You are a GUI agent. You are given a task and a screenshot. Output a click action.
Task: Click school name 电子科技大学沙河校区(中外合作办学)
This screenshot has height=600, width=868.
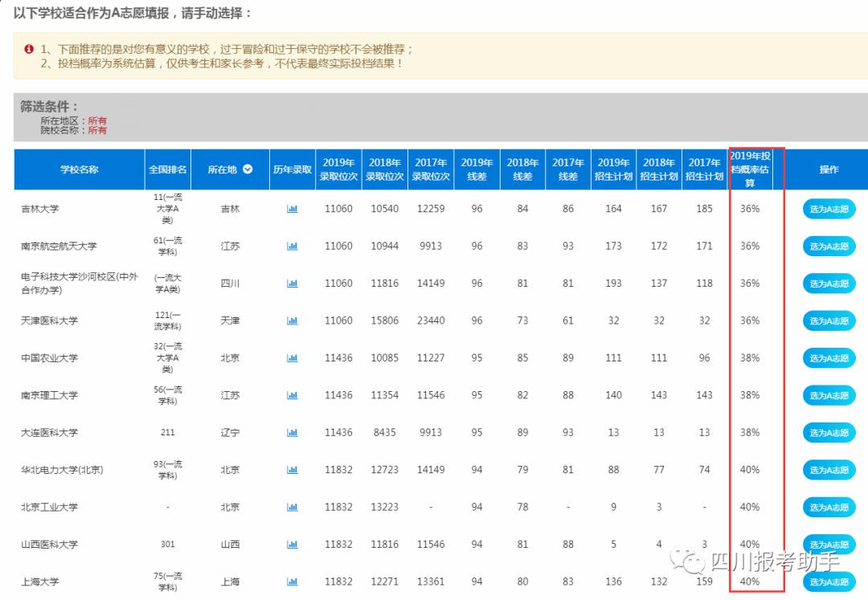click(x=79, y=284)
